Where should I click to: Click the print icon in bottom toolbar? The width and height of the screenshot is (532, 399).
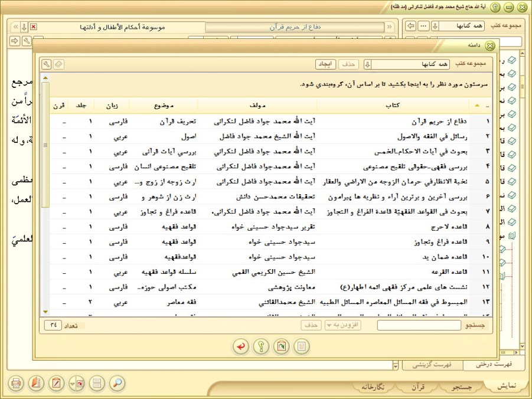click(x=17, y=383)
